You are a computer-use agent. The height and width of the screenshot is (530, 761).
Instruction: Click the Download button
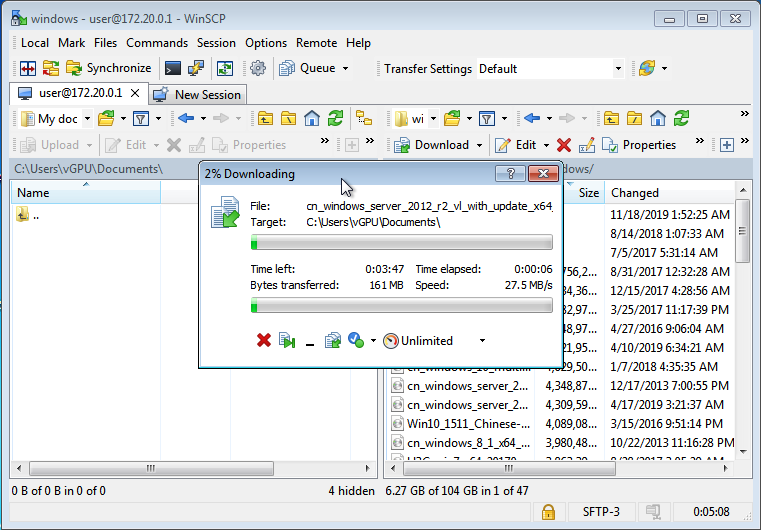(431, 145)
